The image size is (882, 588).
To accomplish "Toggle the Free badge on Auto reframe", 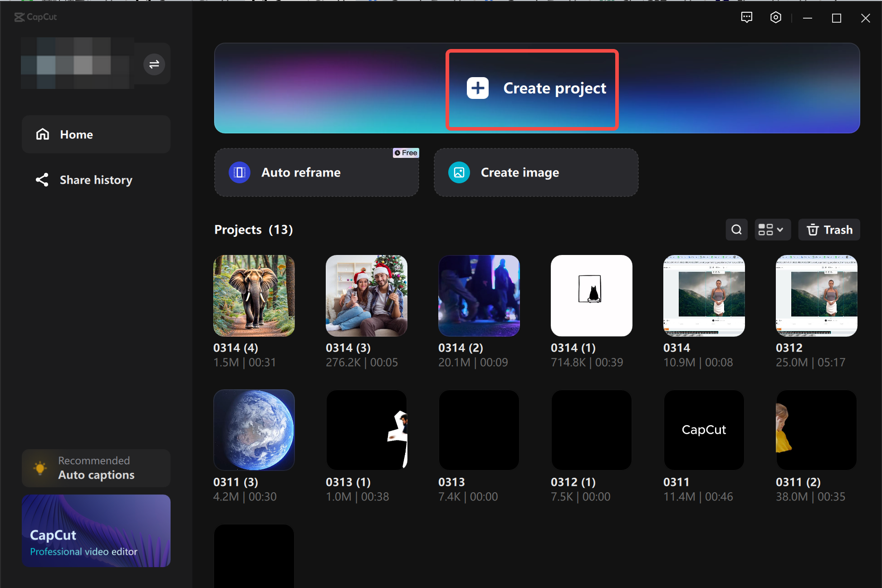I will [x=406, y=153].
